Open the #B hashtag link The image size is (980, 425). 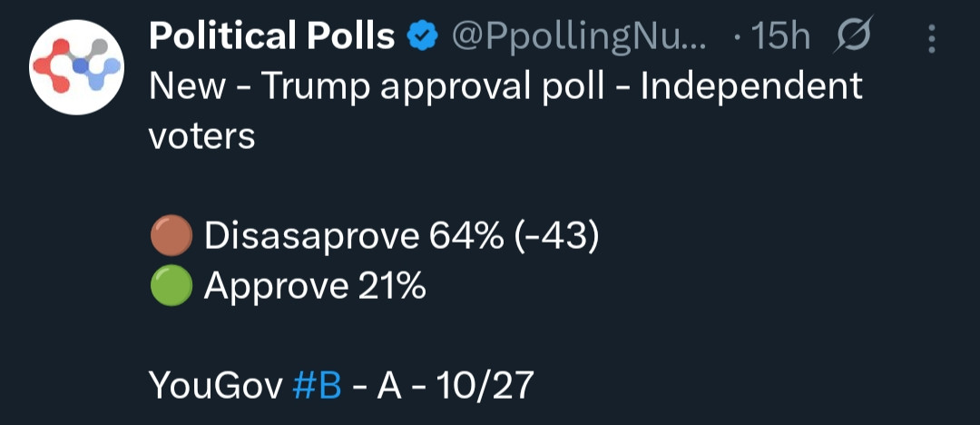(x=318, y=386)
